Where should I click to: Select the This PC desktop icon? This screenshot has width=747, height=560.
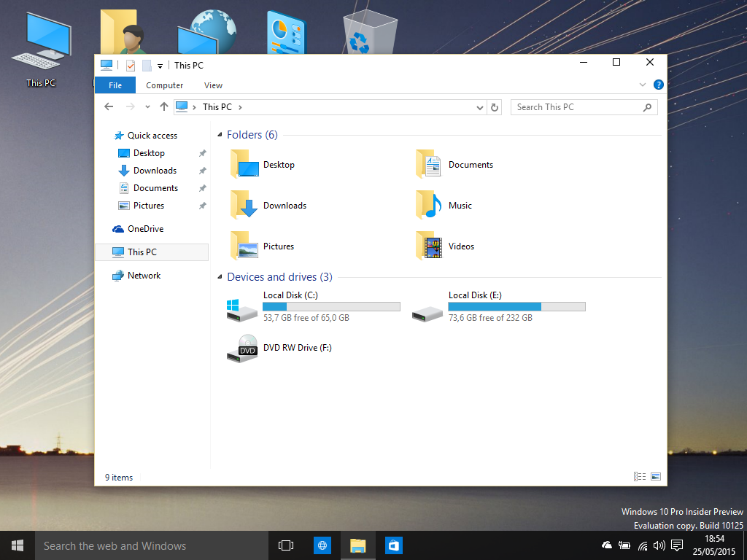(x=41, y=50)
